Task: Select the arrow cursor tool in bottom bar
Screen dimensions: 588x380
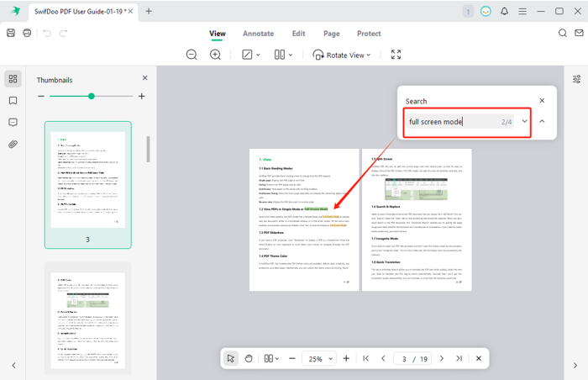Action: 231,359
